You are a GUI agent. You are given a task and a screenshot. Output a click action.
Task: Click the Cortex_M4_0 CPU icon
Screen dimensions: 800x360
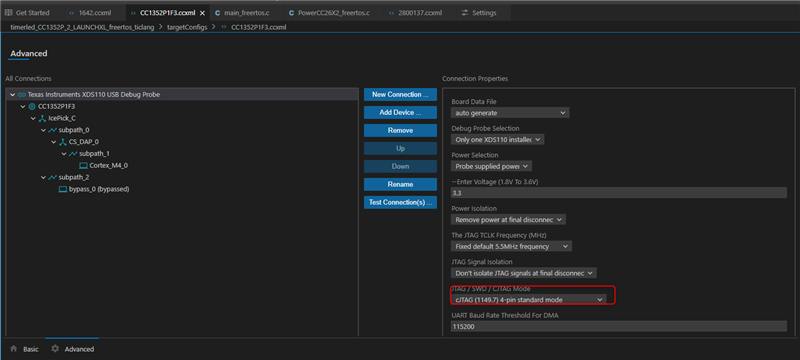coord(83,165)
